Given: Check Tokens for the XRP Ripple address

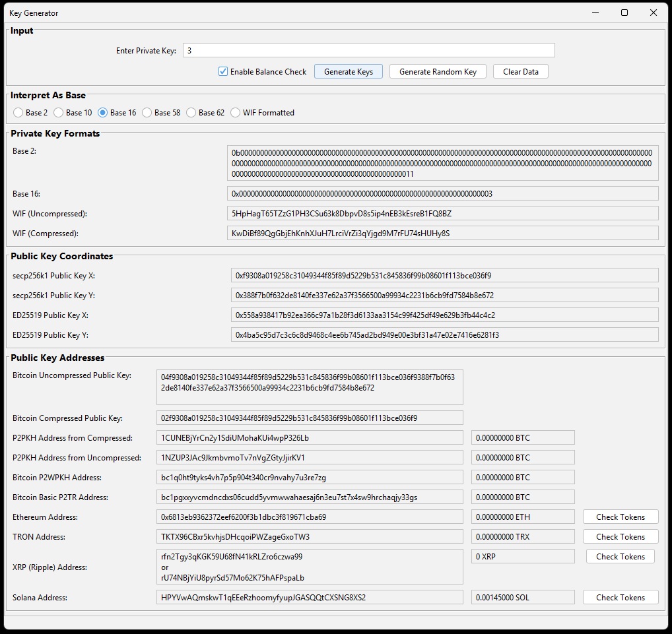Looking at the screenshot, I should [620, 556].
